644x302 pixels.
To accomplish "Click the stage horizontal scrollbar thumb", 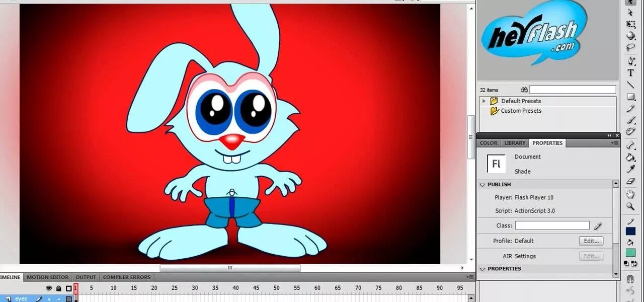I will pos(230,268).
